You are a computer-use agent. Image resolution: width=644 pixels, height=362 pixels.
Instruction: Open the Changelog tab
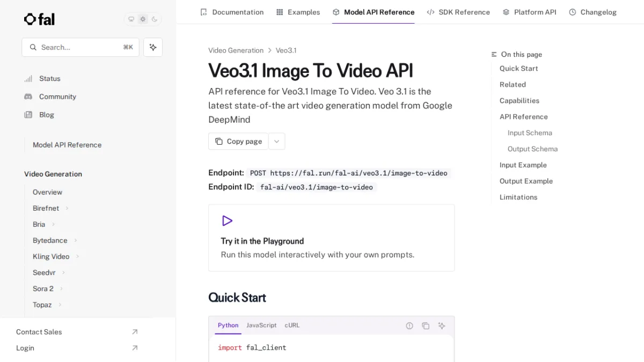click(x=592, y=12)
